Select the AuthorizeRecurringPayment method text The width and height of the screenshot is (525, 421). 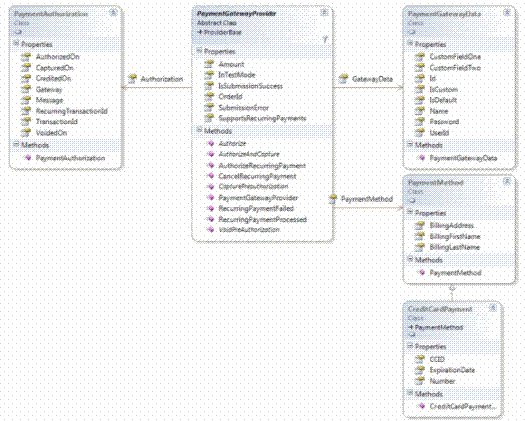click(262, 165)
